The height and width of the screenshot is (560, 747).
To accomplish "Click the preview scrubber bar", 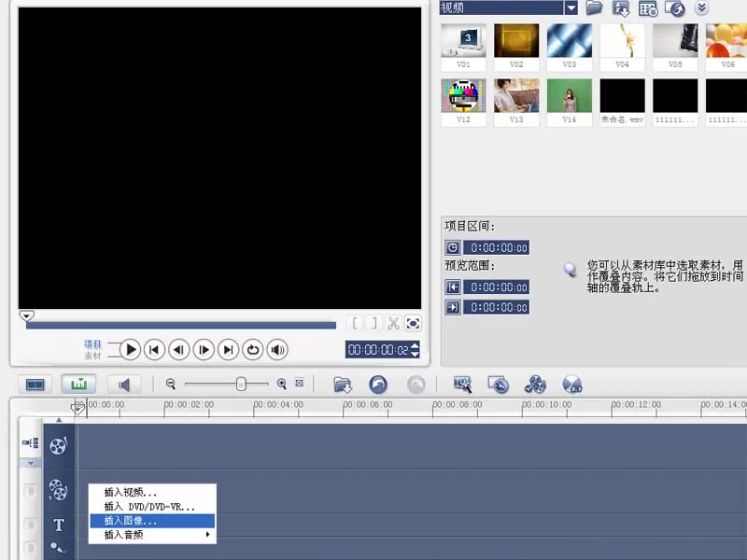I will coord(181,325).
